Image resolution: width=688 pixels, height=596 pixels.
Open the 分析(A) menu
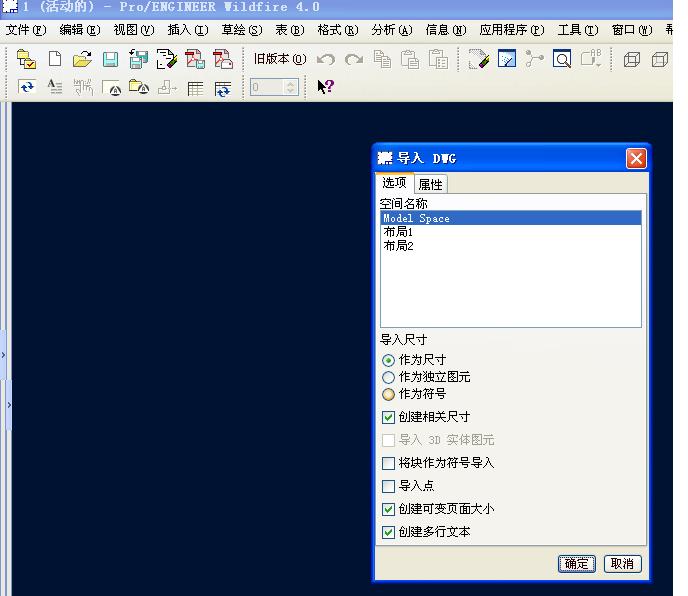[392, 30]
